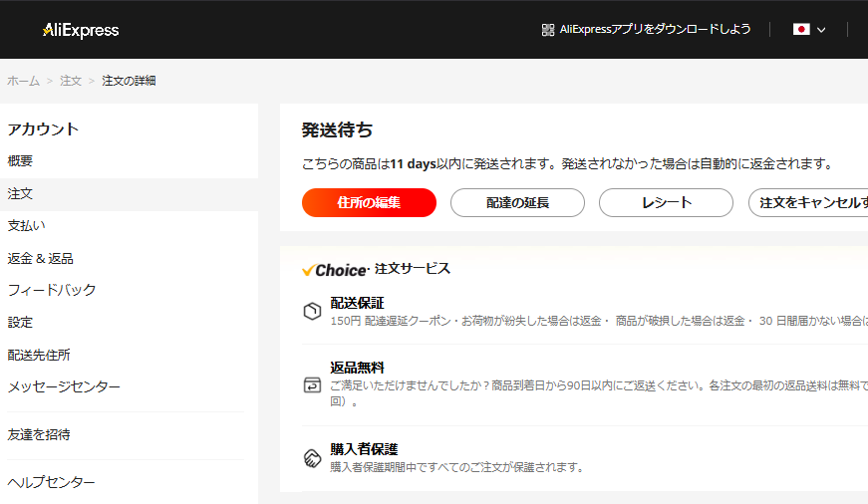Click the 発送待ち status heading

click(x=337, y=130)
